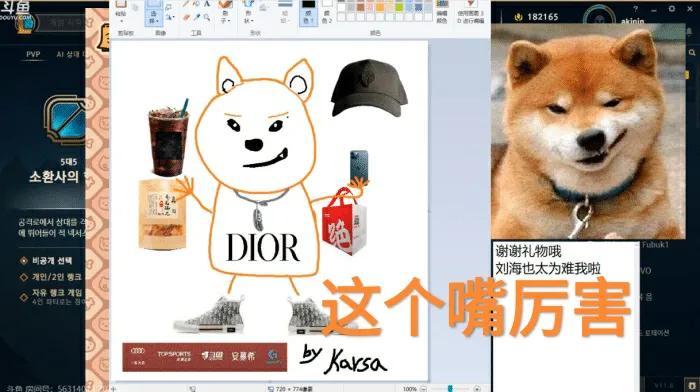Select the Text tool (A)
Image resolution: width=700 pixels, height=392 pixels.
point(207,4)
